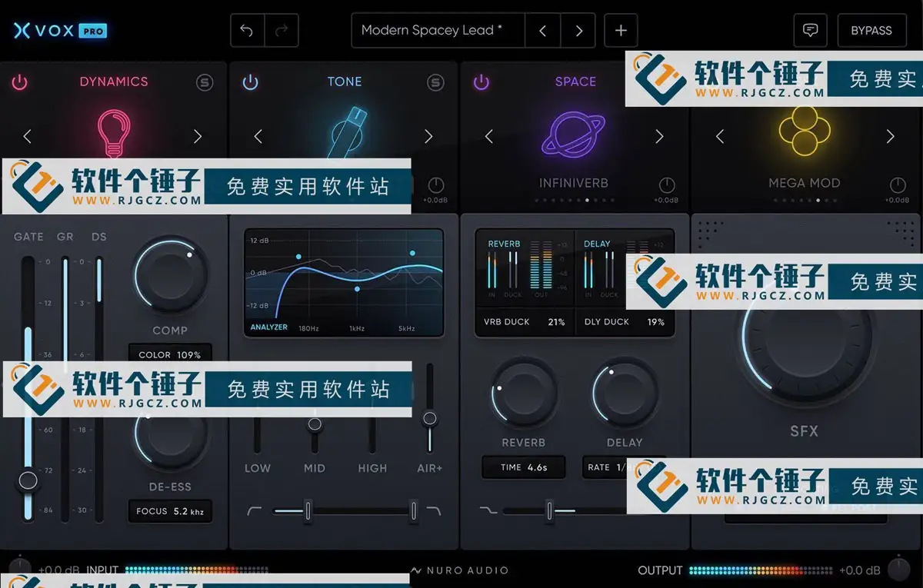Image resolution: width=923 pixels, height=588 pixels.
Task: Click the MEGA MOD effect name
Action: (x=805, y=184)
